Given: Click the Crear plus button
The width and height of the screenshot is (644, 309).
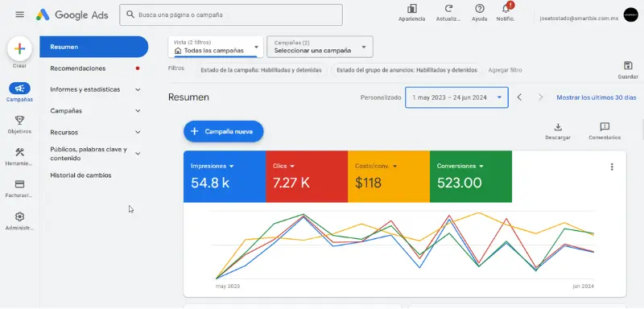Looking at the screenshot, I should point(19,49).
